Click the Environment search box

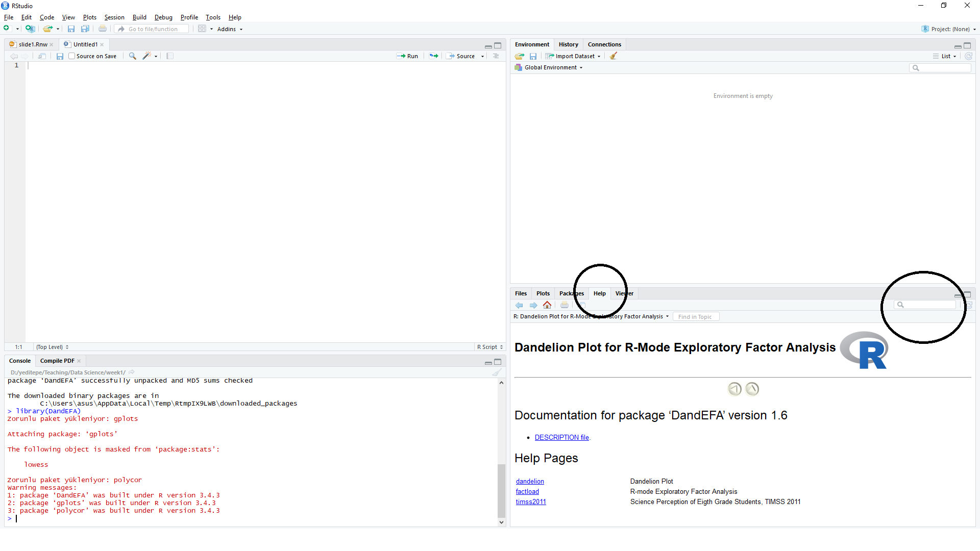point(940,68)
